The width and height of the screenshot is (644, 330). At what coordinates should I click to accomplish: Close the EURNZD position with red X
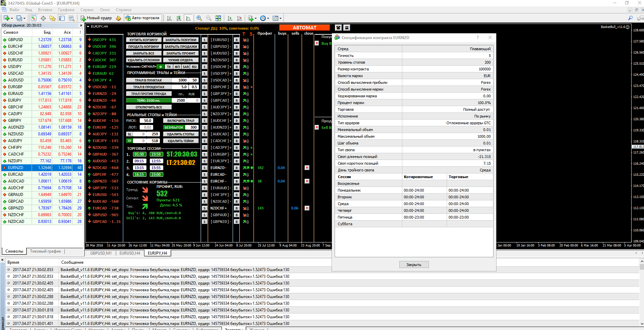(x=307, y=168)
